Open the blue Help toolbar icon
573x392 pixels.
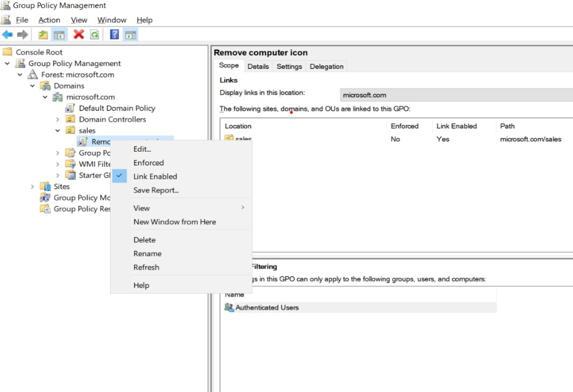point(114,34)
